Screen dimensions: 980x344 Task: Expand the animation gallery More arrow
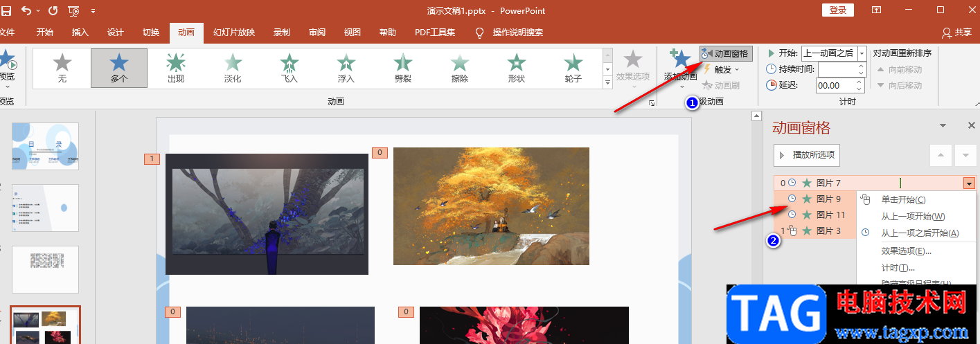click(x=607, y=82)
